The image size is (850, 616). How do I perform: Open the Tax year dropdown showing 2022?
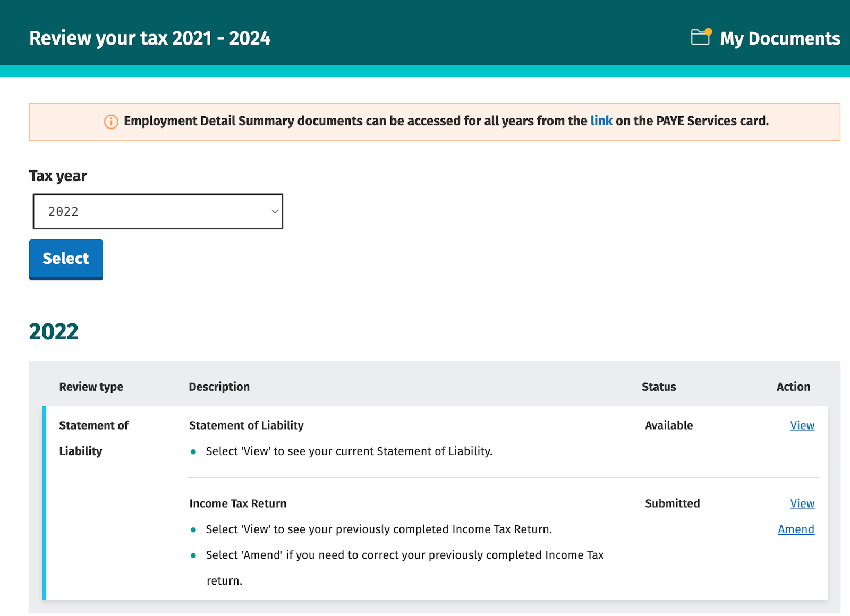pyautogui.click(x=157, y=211)
